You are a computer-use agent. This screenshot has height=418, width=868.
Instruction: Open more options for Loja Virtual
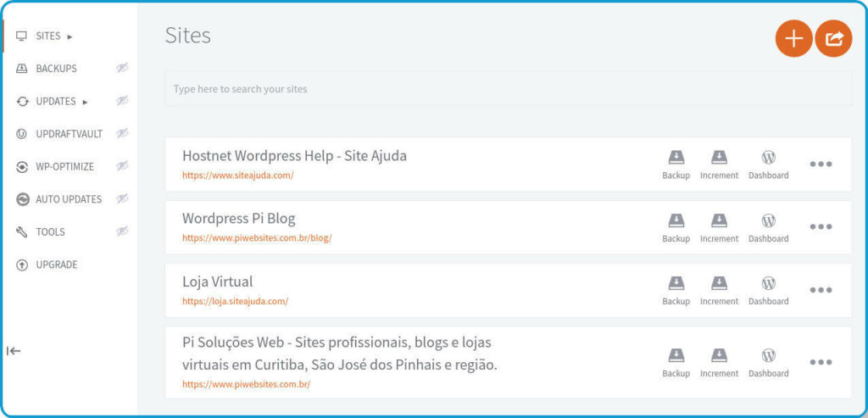(821, 290)
